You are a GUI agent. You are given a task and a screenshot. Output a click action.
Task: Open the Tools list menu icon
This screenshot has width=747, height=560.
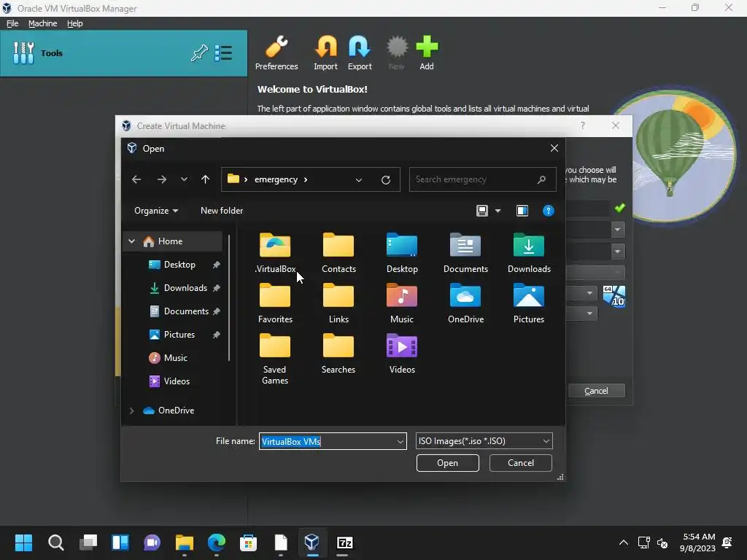coord(223,52)
